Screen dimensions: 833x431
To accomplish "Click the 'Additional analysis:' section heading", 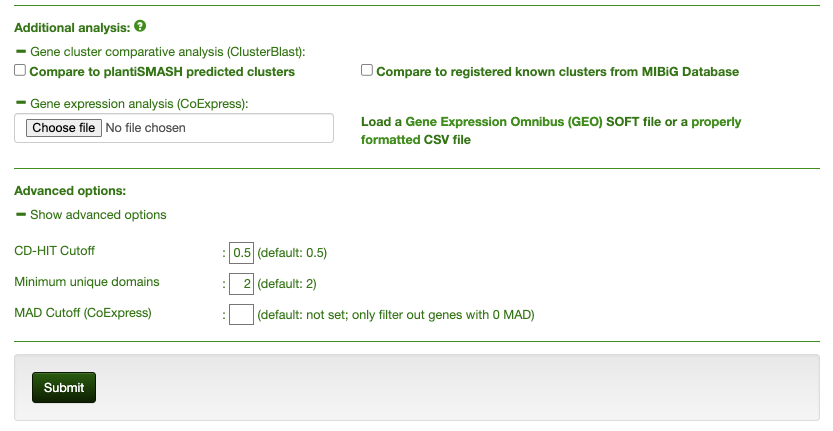I will pyautogui.click(x=72, y=28).
